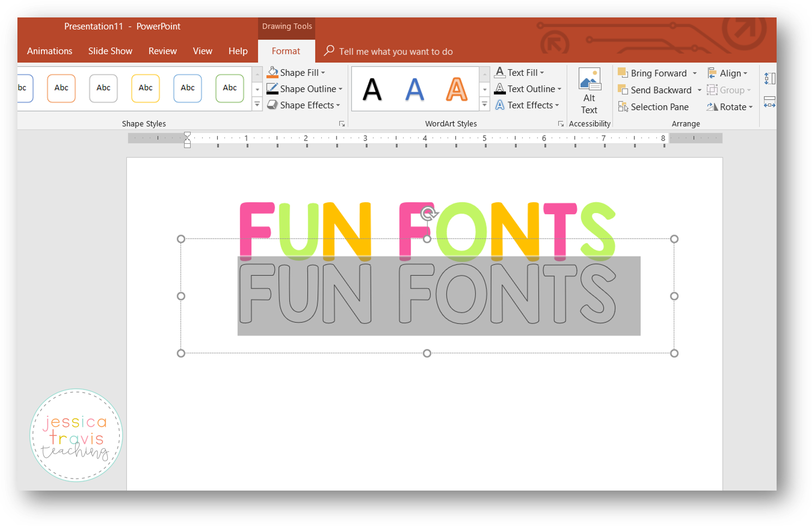Click the Shape Effects icon
812x526 pixels.
pos(272,105)
